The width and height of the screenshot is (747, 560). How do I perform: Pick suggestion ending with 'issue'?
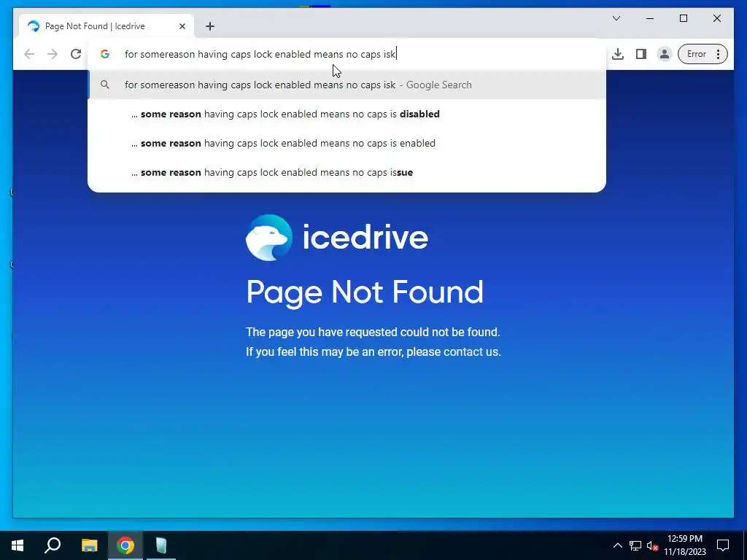(347, 172)
